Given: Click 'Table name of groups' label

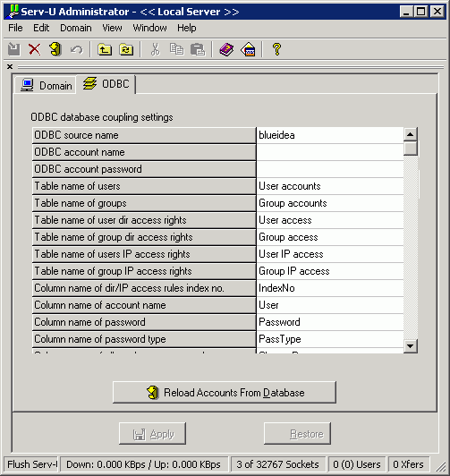Looking at the screenshot, I should pyautogui.click(x=144, y=203).
